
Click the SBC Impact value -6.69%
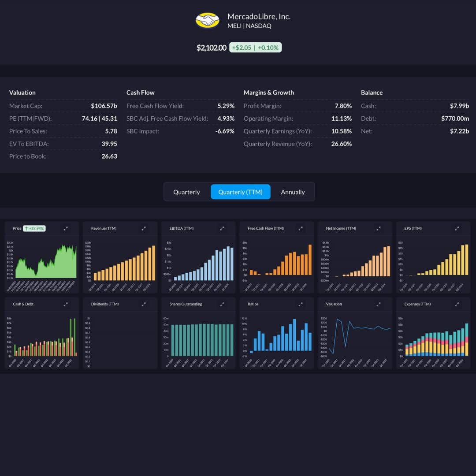[225, 131]
